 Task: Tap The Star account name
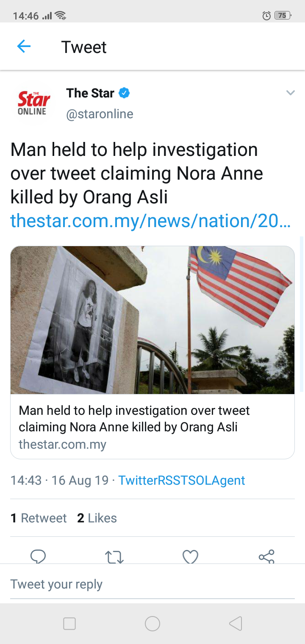point(90,93)
